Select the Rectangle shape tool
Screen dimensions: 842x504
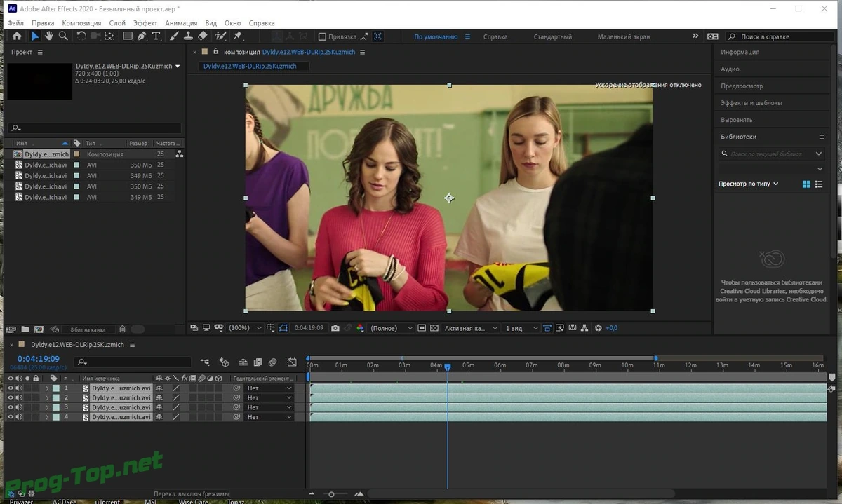click(x=128, y=36)
